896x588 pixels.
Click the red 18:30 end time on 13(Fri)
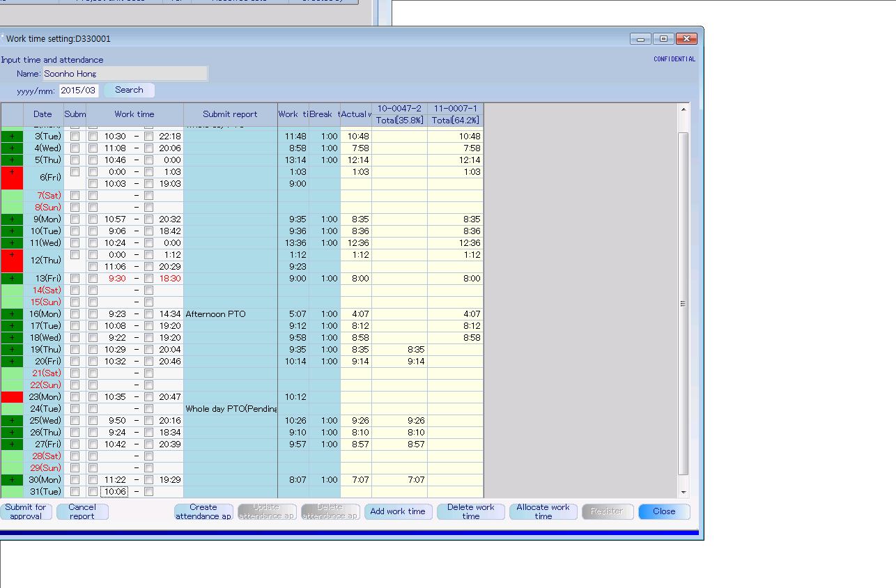pyautogui.click(x=169, y=278)
